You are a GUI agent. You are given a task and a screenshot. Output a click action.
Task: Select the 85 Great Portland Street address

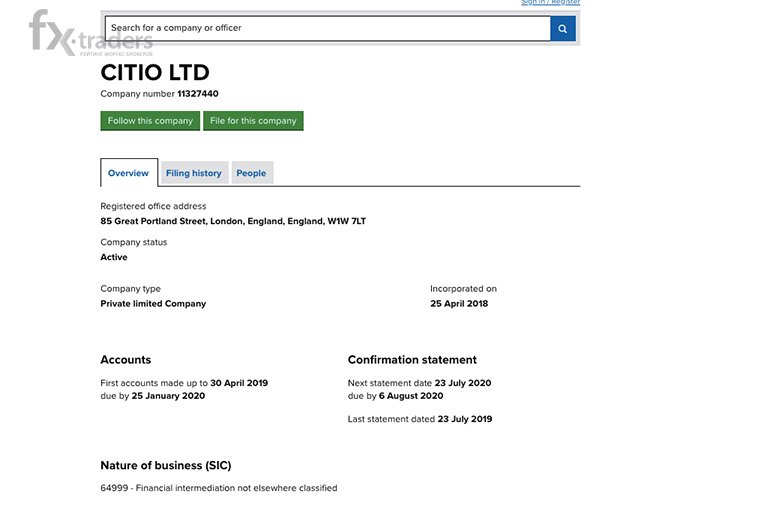tap(233, 221)
